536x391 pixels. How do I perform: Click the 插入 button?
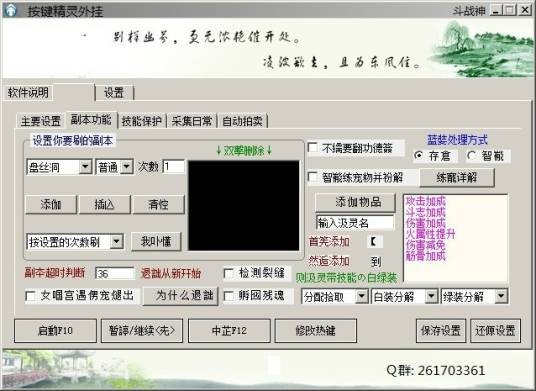(x=104, y=204)
